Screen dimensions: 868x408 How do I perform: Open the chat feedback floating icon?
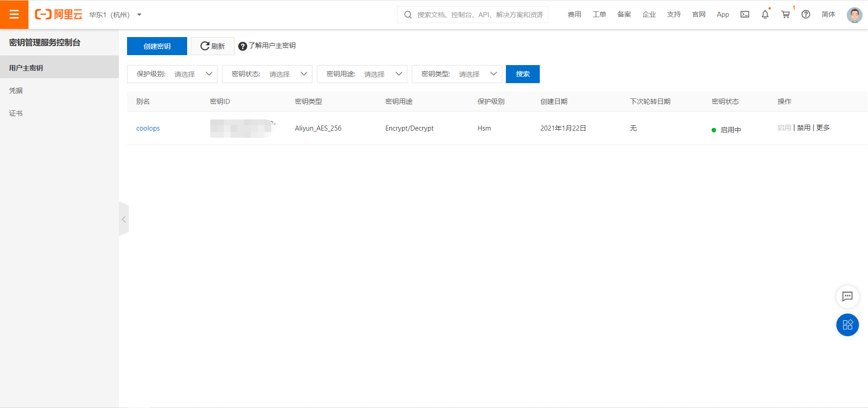point(847,296)
